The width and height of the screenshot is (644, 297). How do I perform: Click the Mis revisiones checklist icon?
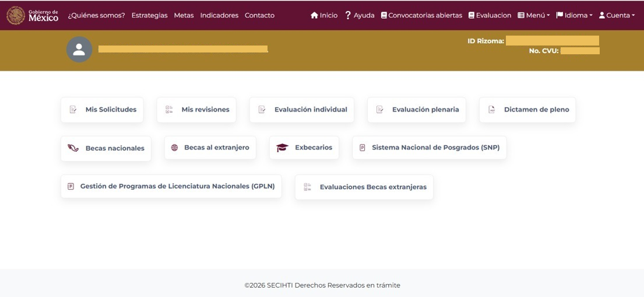(169, 110)
